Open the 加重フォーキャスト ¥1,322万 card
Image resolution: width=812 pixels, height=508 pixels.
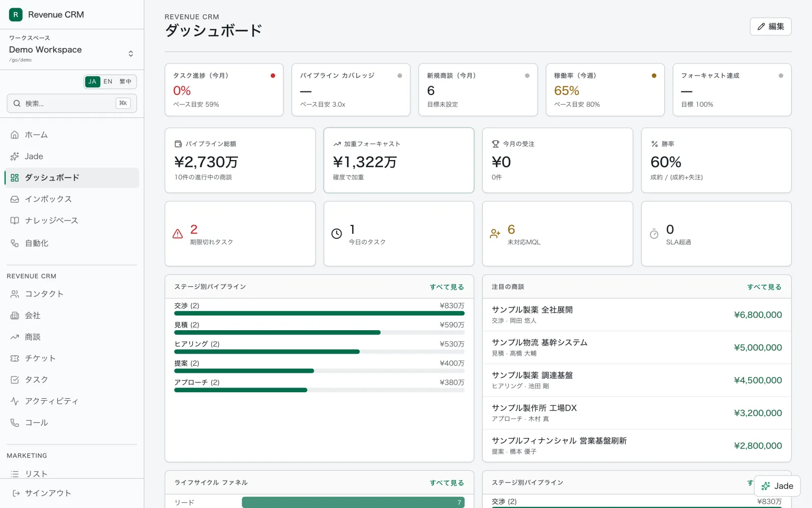coord(398,160)
